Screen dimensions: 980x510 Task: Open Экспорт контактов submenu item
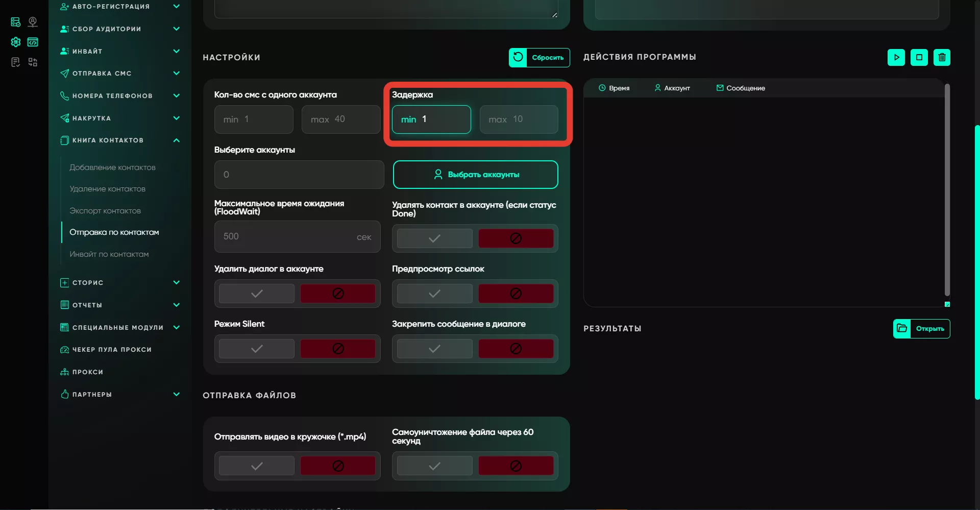(x=105, y=211)
